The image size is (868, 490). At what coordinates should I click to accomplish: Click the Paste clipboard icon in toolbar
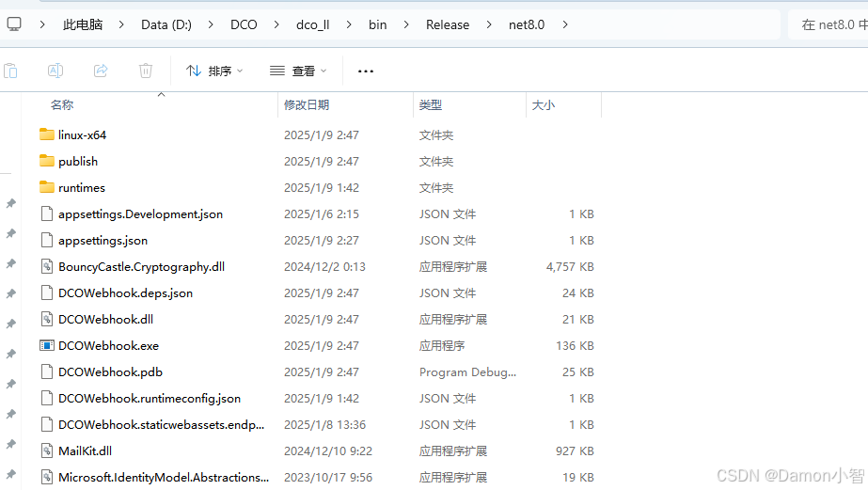(x=10, y=71)
